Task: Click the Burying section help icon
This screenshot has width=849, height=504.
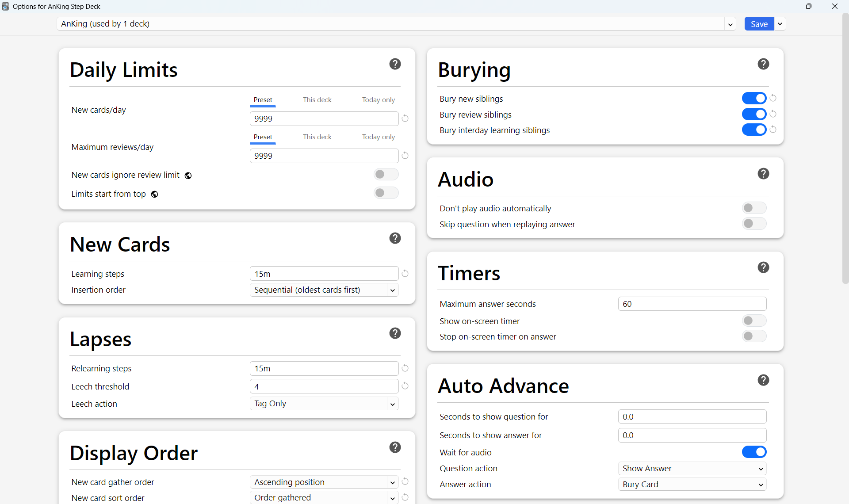Action: [x=763, y=64]
